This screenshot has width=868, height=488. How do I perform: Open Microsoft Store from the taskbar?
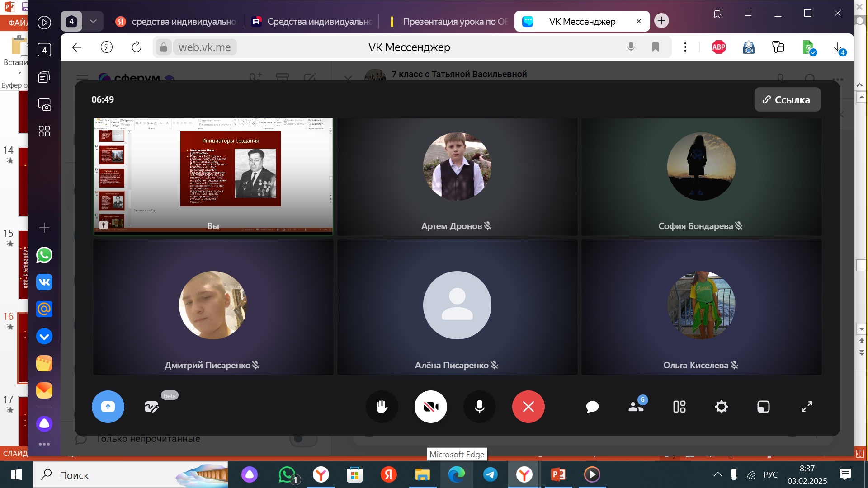(355, 474)
